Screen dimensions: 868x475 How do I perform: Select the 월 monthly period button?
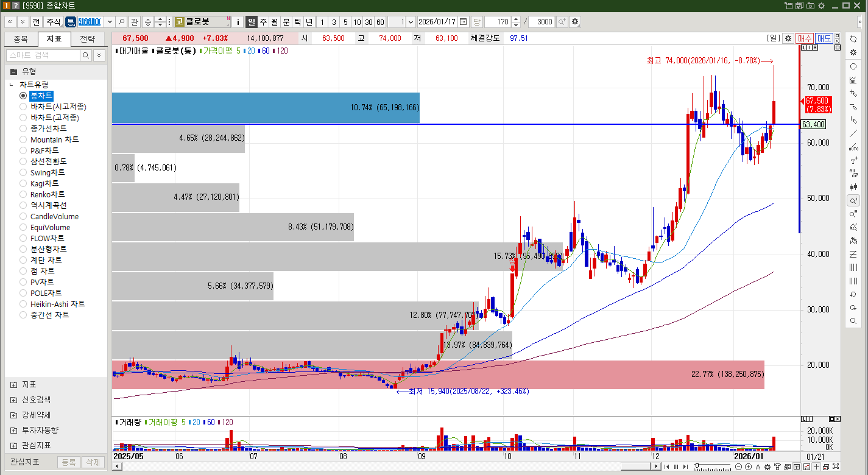[x=275, y=22]
